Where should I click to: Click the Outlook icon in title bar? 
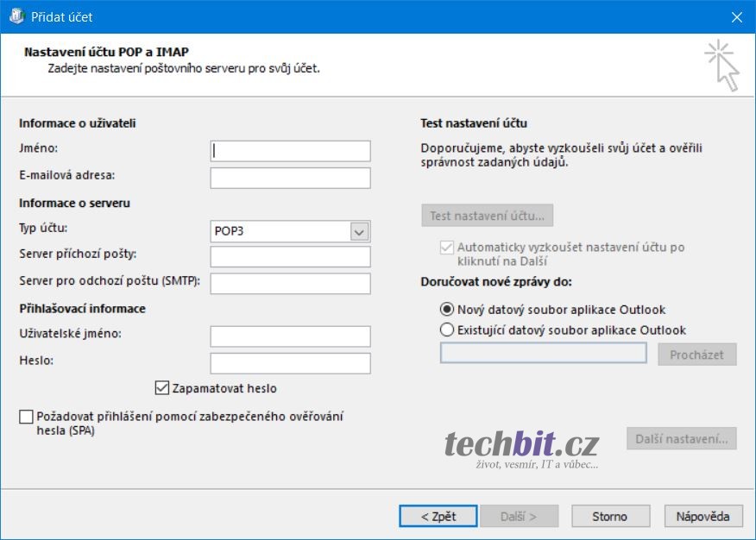click(16, 16)
